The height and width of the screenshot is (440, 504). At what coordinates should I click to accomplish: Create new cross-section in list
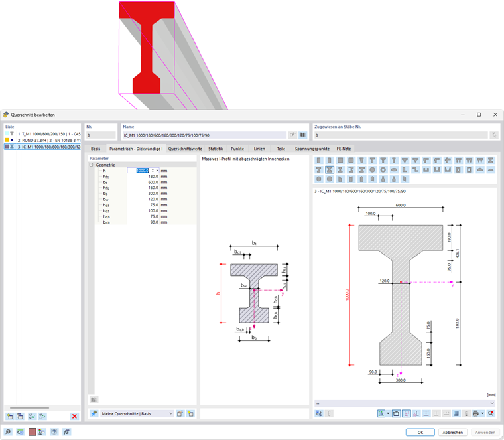(10, 417)
